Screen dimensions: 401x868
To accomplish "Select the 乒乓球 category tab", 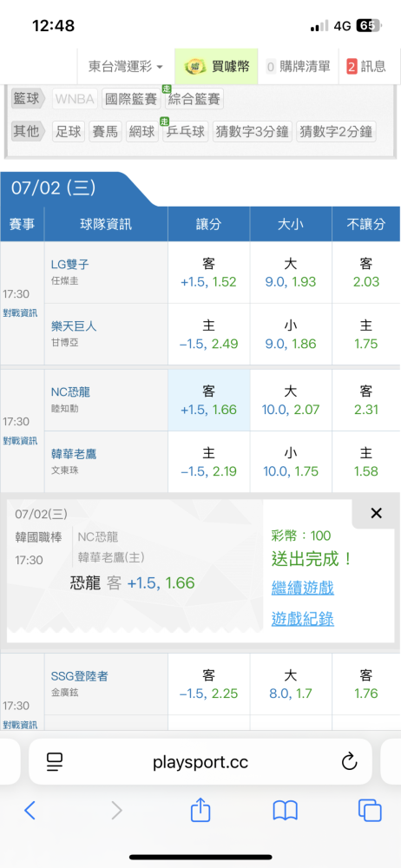I will tap(184, 132).
